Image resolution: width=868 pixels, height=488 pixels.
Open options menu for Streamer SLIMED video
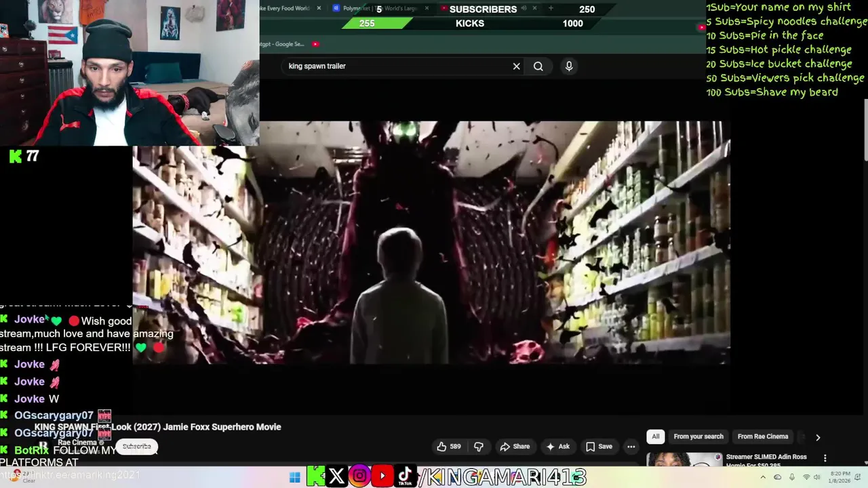[x=825, y=458]
